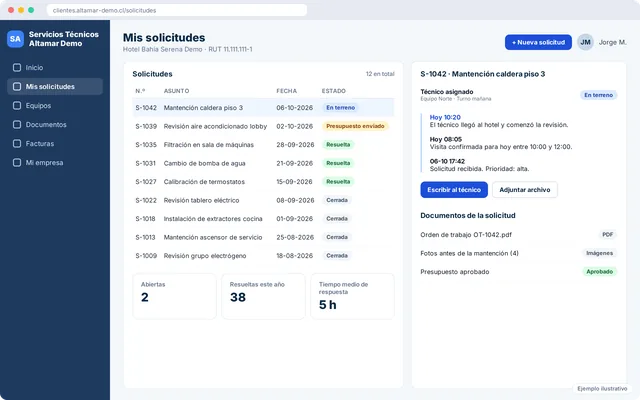The height and width of the screenshot is (400, 640).
Task: Click request number S-1013
Action: pos(146,237)
